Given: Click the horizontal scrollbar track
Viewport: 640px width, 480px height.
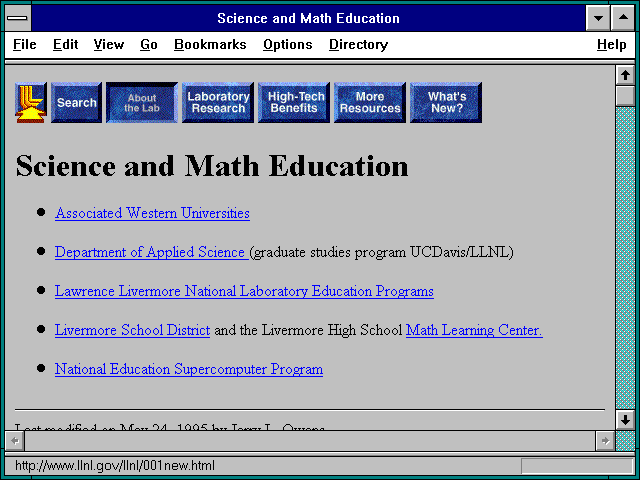Looking at the screenshot, I should (310, 441).
